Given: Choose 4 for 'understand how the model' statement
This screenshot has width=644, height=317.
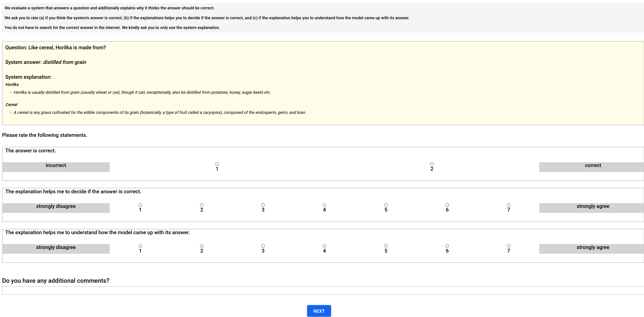Looking at the screenshot, I should pyautogui.click(x=324, y=246).
